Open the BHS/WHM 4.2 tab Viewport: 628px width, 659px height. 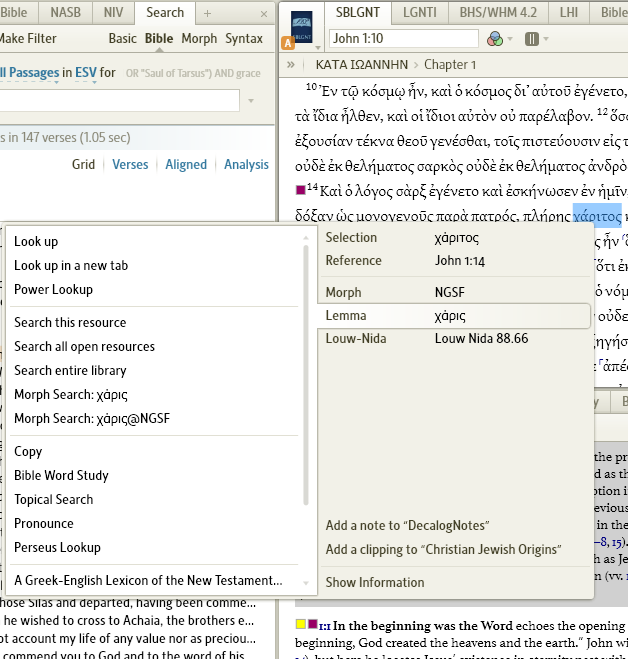click(498, 13)
